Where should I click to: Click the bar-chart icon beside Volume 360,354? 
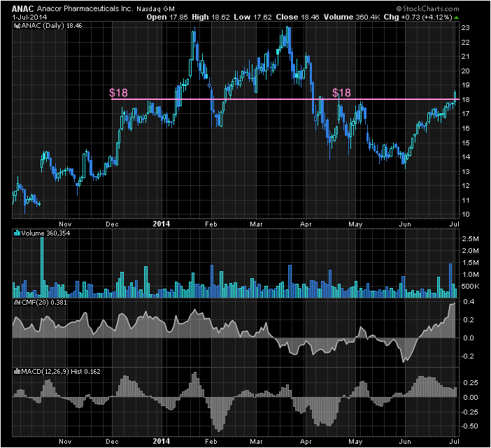[x=17, y=233]
